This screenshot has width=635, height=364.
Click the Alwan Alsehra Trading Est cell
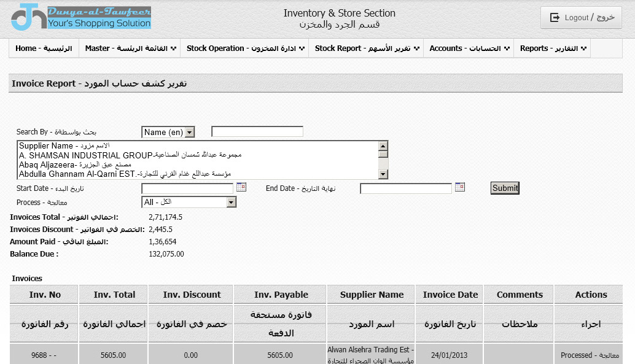point(370,355)
